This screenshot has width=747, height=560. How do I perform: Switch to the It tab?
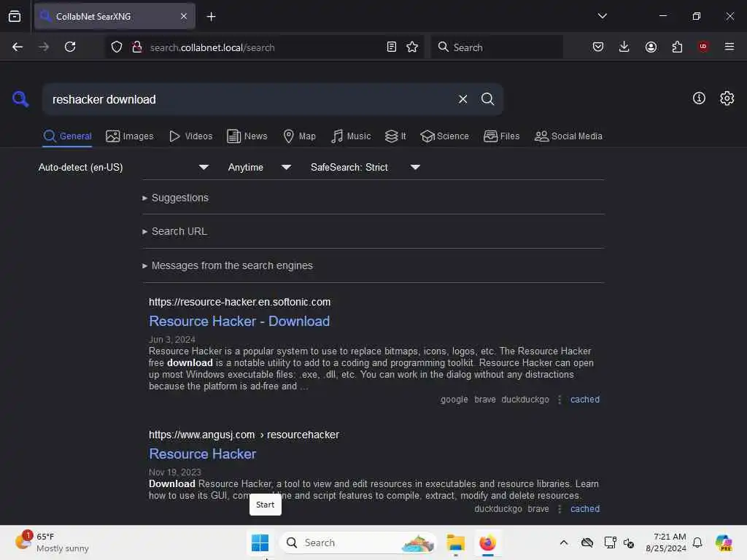[x=395, y=136]
